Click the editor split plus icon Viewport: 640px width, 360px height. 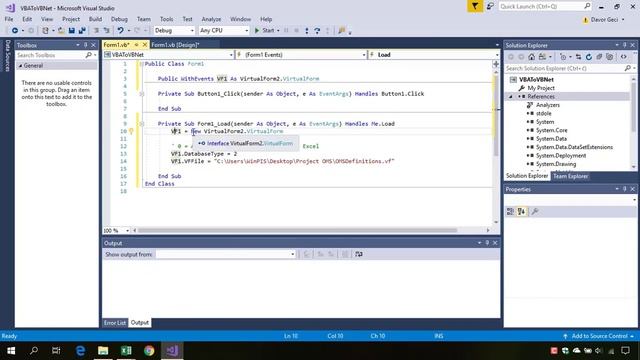(496, 64)
